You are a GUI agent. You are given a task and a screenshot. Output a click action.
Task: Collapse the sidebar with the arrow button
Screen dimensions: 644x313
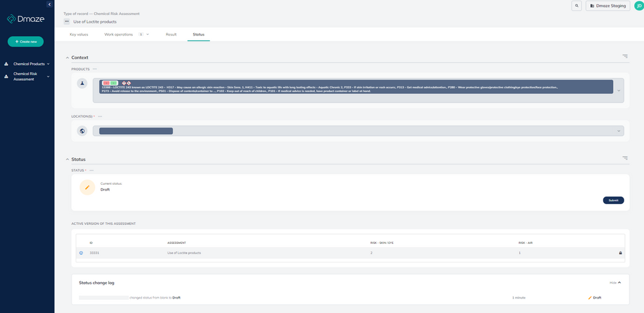click(49, 5)
